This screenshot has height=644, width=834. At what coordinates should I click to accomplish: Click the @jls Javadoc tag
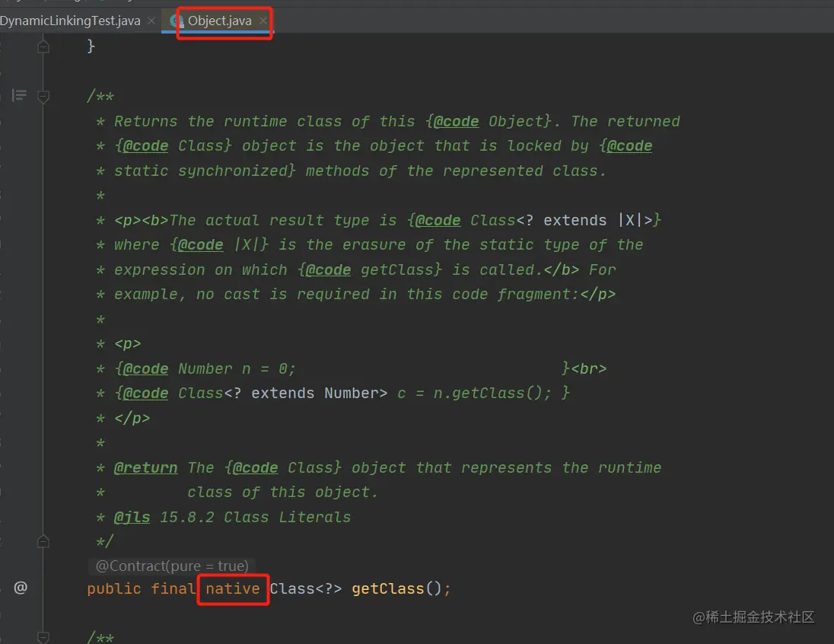coord(132,518)
